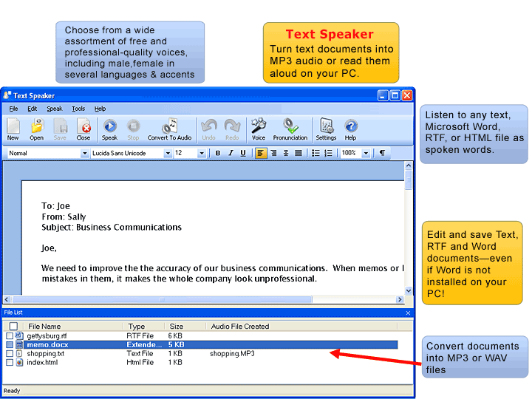
Task: Toggle paragraph marks display
Action: pos(383,153)
